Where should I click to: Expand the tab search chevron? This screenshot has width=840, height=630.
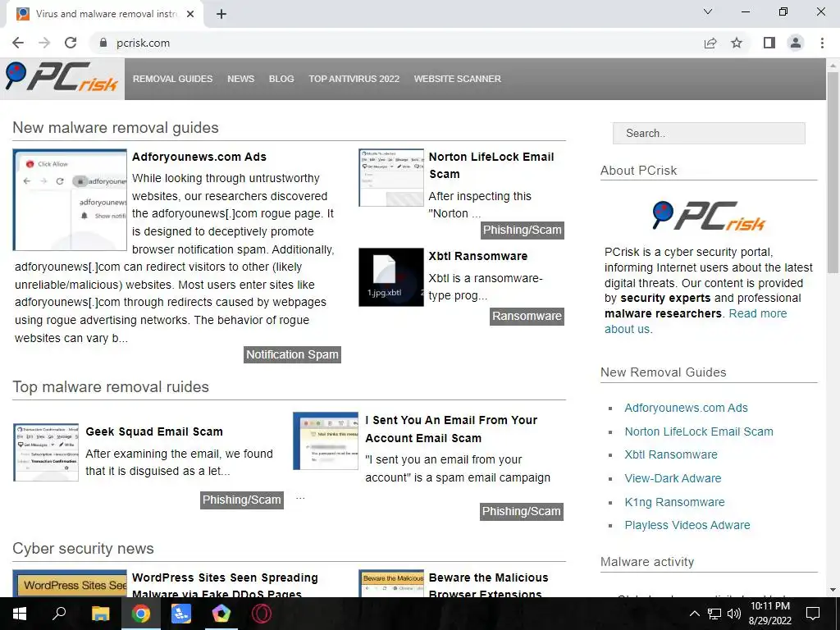click(x=708, y=11)
